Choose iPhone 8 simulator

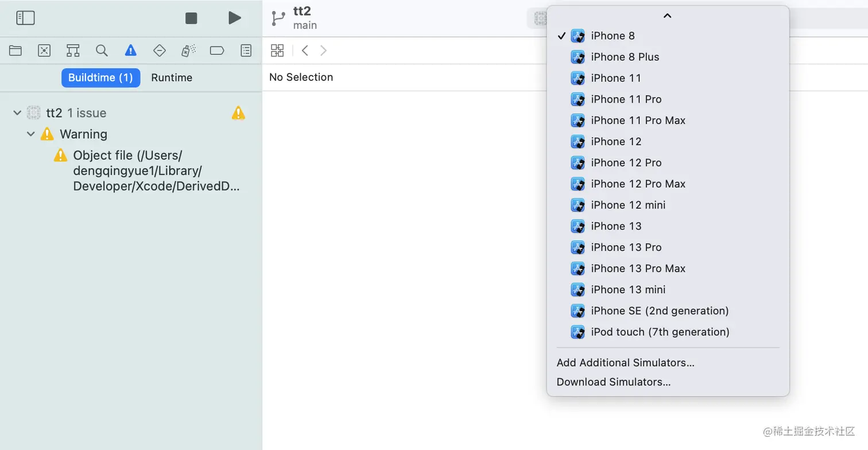coord(668,36)
